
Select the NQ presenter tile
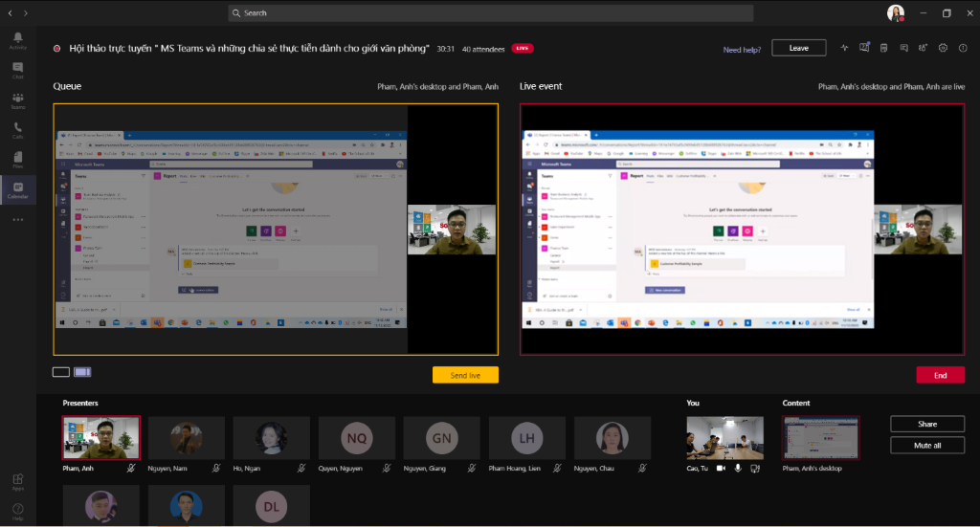(x=357, y=438)
